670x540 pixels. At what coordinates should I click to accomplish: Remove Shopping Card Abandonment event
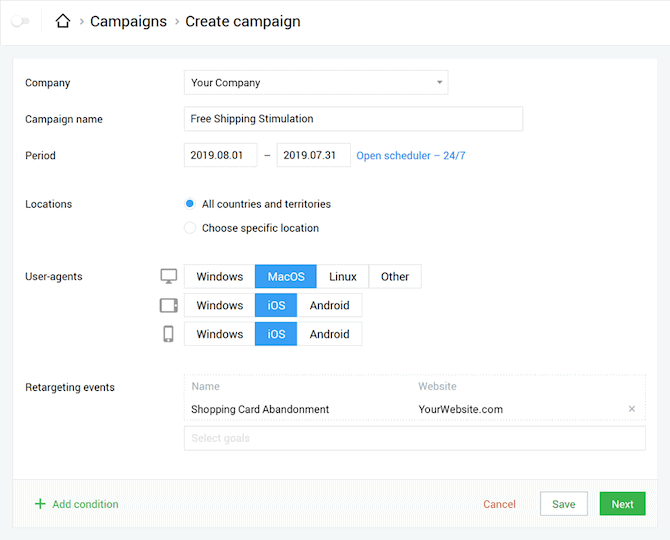[632, 409]
